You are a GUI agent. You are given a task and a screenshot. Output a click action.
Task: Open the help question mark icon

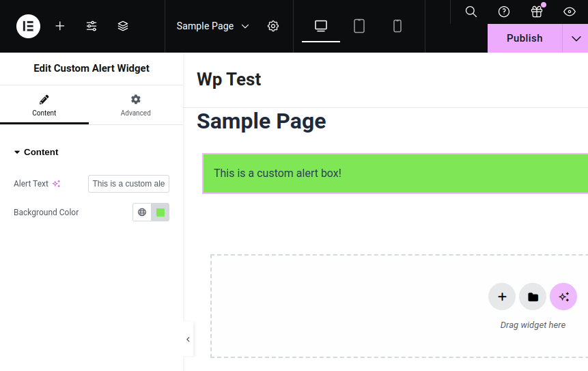click(x=503, y=12)
